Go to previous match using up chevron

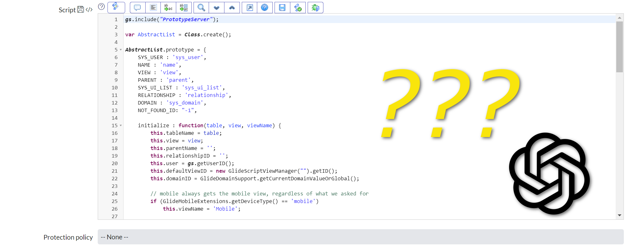(232, 8)
